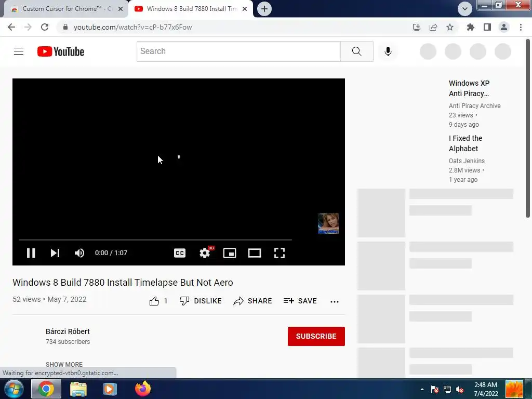
Task: Open tab search dropdown arrow
Action: [465, 9]
